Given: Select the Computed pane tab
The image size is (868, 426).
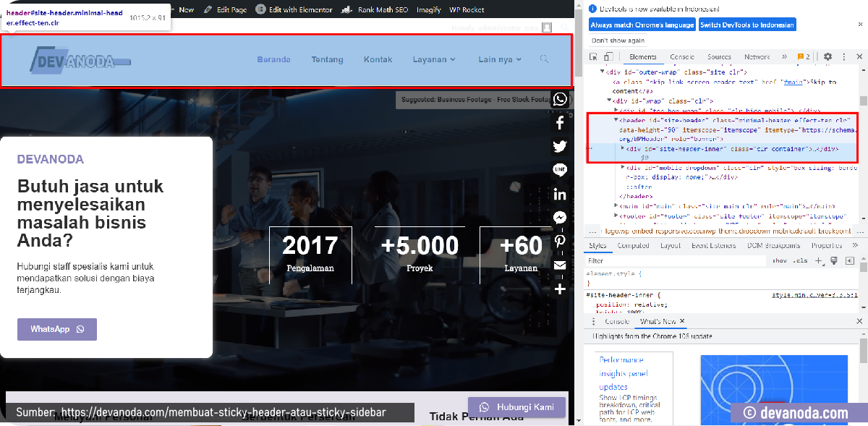Looking at the screenshot, I should [x=633, y=246].
